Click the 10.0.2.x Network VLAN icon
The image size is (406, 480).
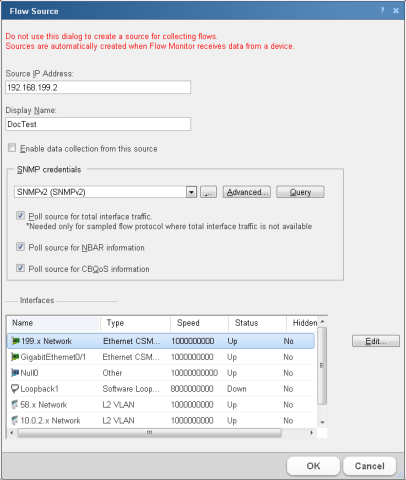[15, 420]
